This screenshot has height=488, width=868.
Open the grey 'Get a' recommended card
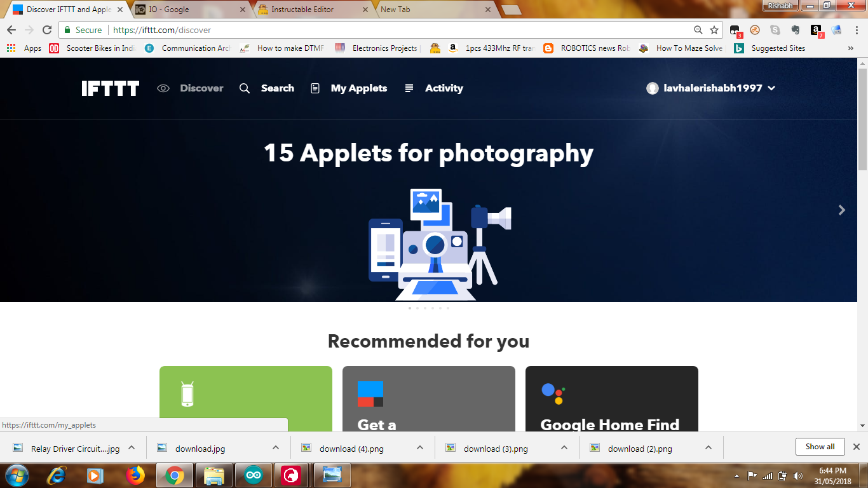tap(429, 399)
